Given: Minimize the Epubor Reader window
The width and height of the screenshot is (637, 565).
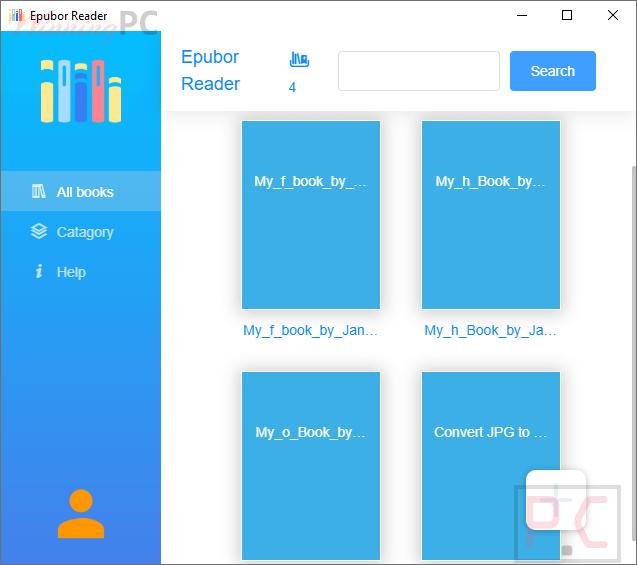Looking at the screenshot, I should click(522, 15).
